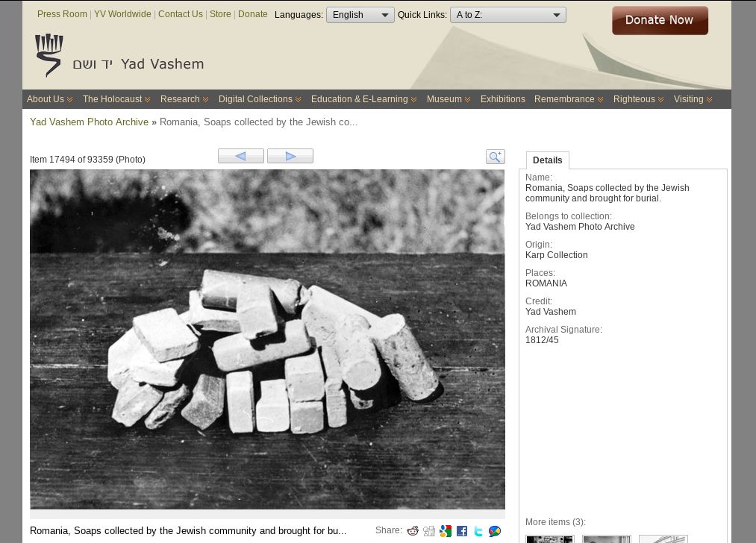Zoom in using the magnifier icon
The width and height of the screenshot is (756, 543).
tap(495, 157)
